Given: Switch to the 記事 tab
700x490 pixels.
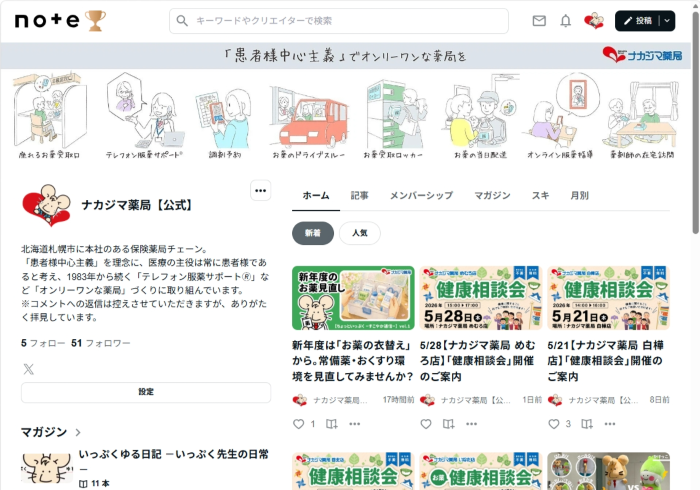Looking at the screenshot, I should tap(360, 196).
